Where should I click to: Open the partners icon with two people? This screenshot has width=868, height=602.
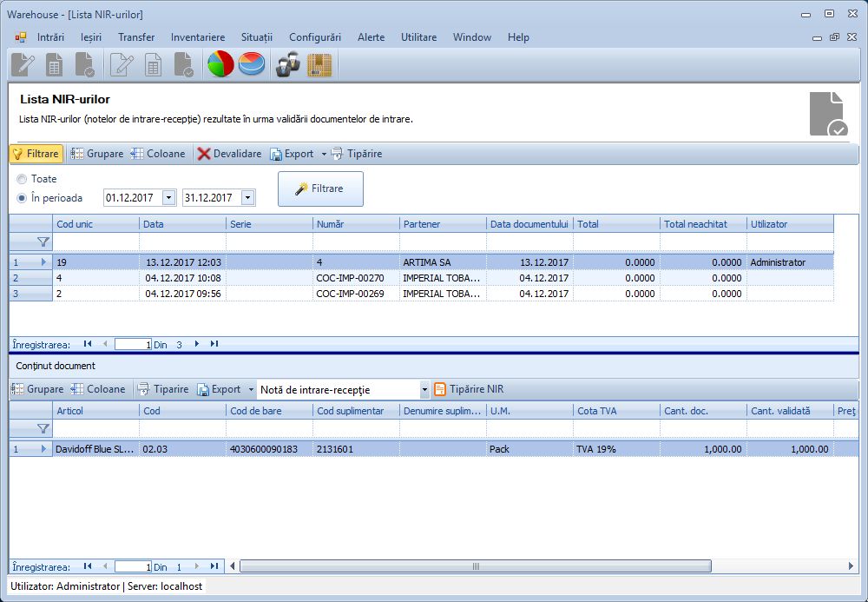click(x=288, y=65)
